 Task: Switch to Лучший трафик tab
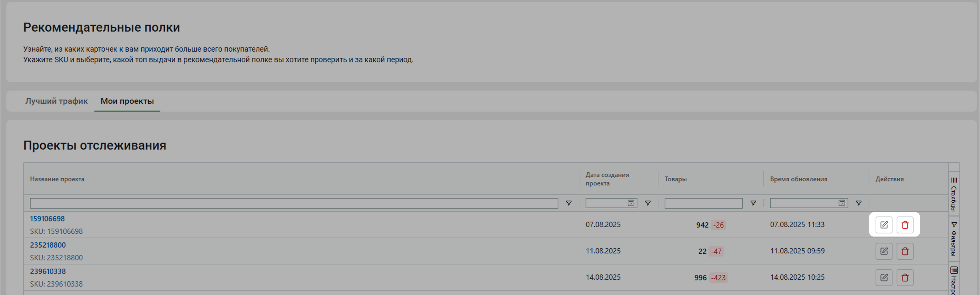[56, 101]
